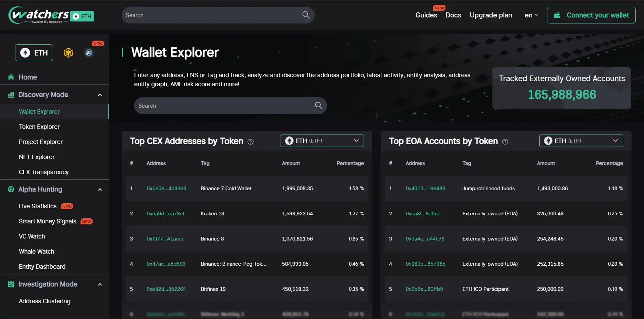Open address 0xe92d...85226f

[x=166, y=289]
